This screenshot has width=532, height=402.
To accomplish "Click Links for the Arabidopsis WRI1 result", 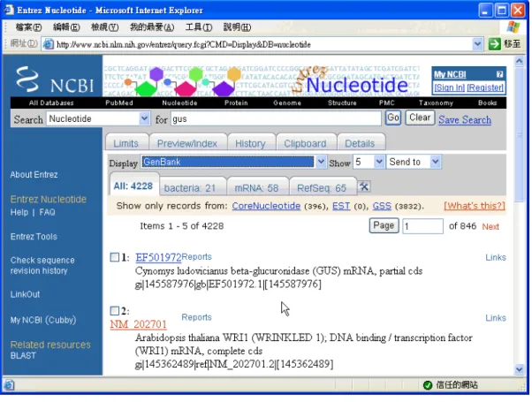I will pyautogui.click(x=496, y=318).
